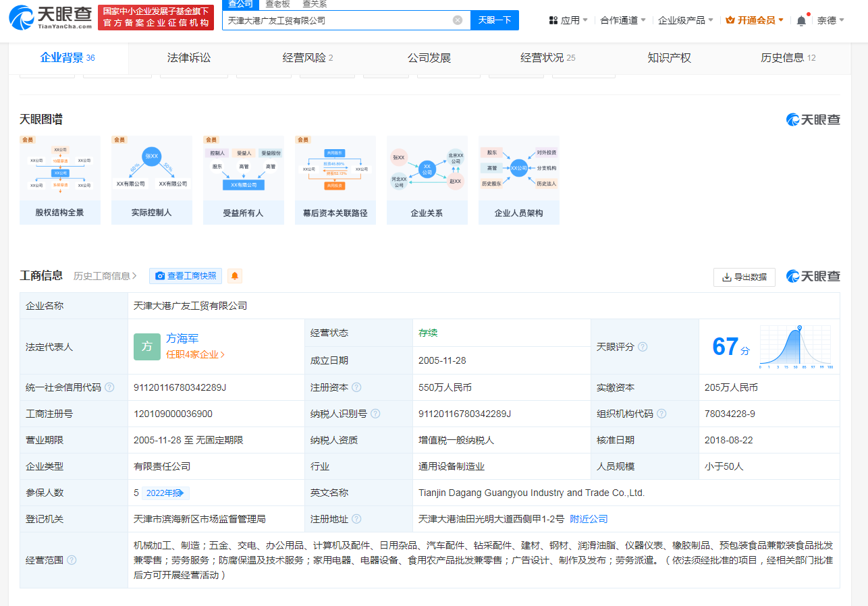
Task: Switch to the 公司发展 tab
Action: [x=429, y=58]
